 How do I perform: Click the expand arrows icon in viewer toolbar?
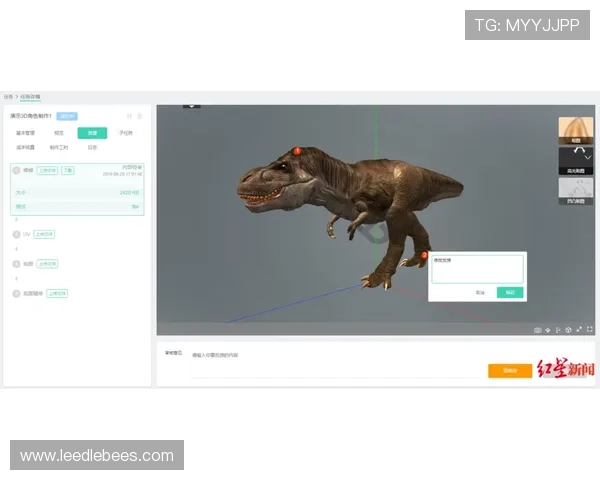click(x=579, y=329)
